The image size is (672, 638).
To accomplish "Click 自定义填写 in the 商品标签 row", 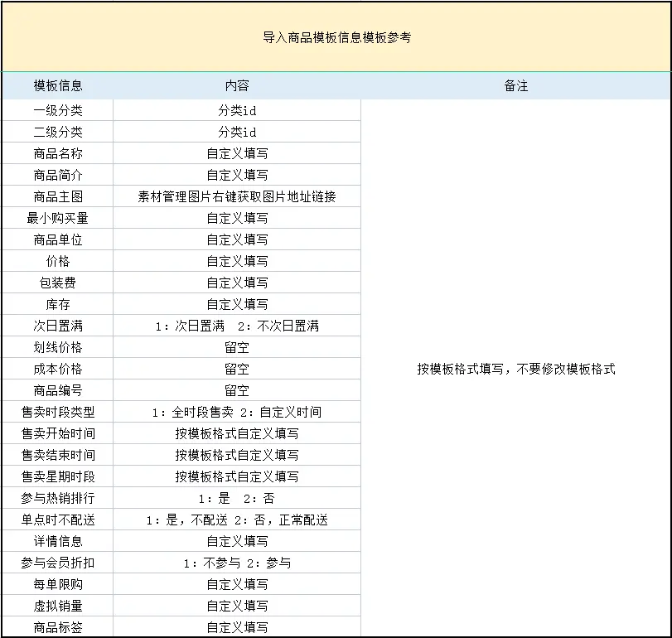I will 237,627.
